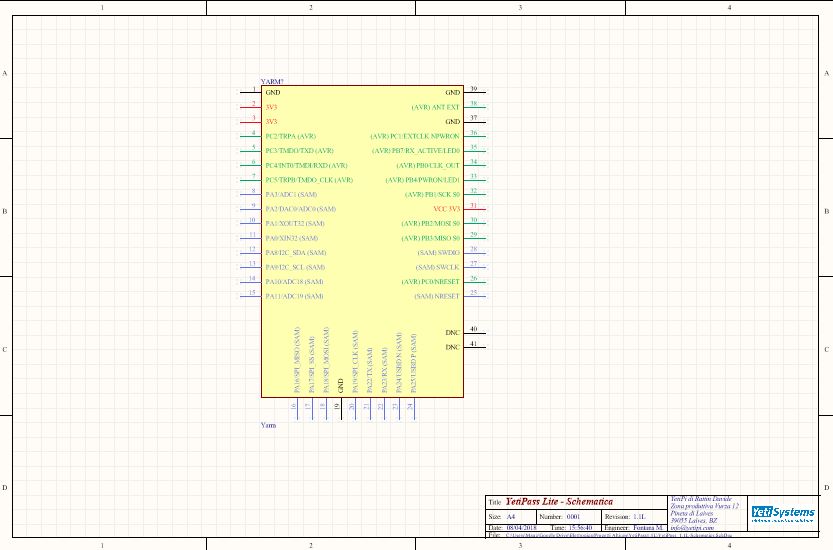Click pin label PA11/ADC19 (SAM)
The image size is (833, 550).
point(294,297)
